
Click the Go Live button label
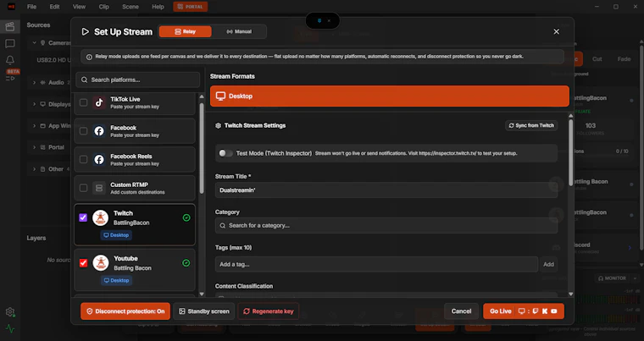point(501,311)
